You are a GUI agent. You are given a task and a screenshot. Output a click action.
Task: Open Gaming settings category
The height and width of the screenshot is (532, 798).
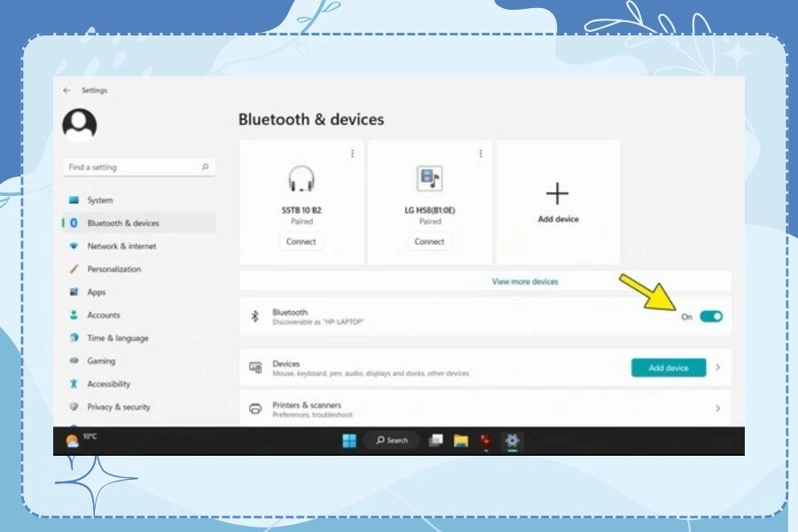[139, 361]
